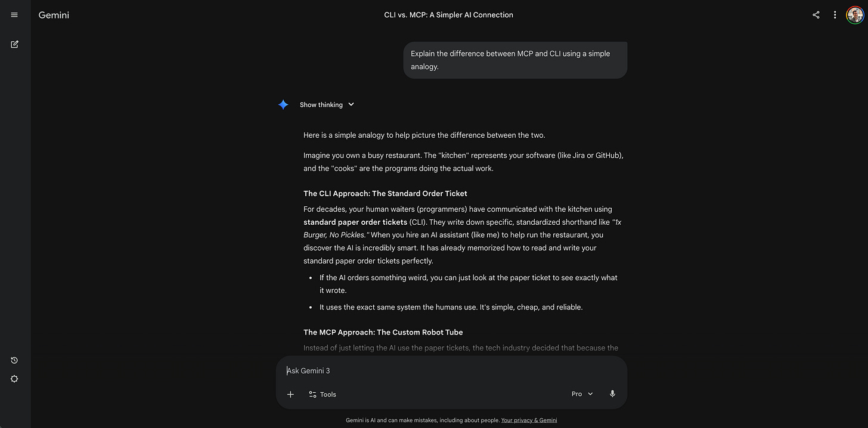Click your profile avatar picture
The height and width of the screenshot is (428, 868).
point(855,14)
